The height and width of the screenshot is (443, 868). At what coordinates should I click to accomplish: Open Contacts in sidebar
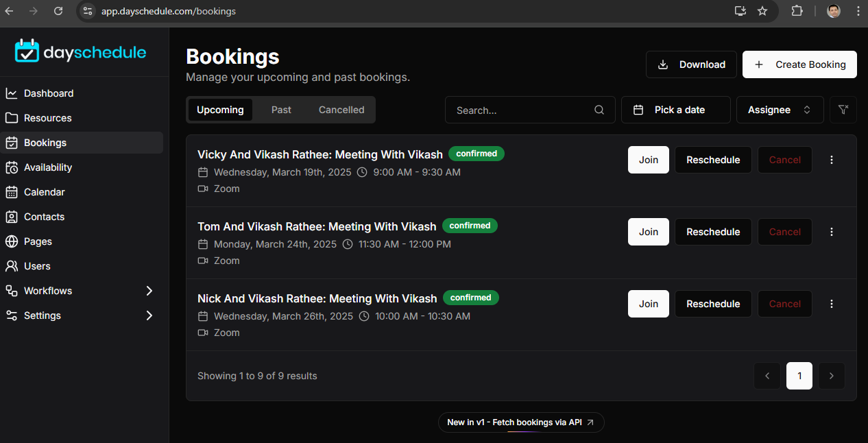click(44, 217)
